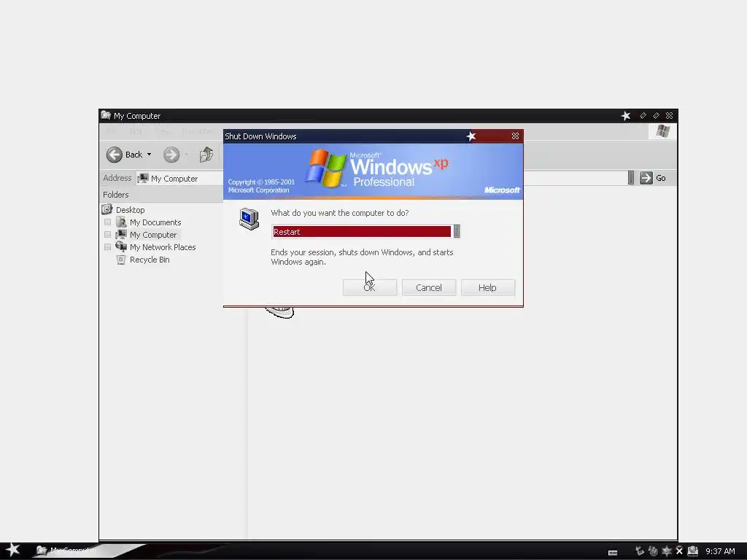
Task: Click the Recycle Bin icon in tree
Action: point(121,260)
